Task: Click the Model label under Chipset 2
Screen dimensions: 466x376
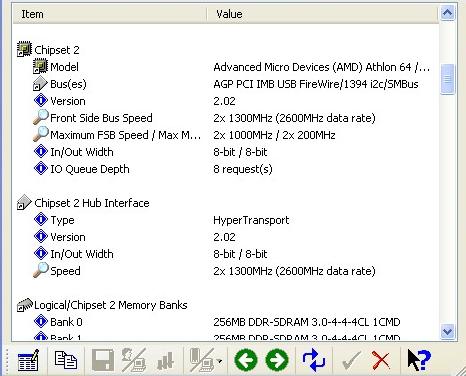Action: pos(64,67)
